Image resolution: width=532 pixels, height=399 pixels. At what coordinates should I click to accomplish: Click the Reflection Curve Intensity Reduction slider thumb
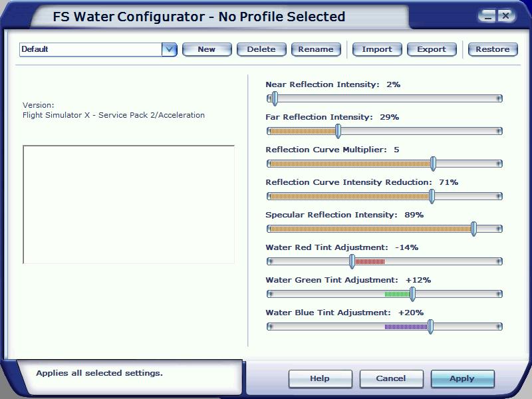432,196
